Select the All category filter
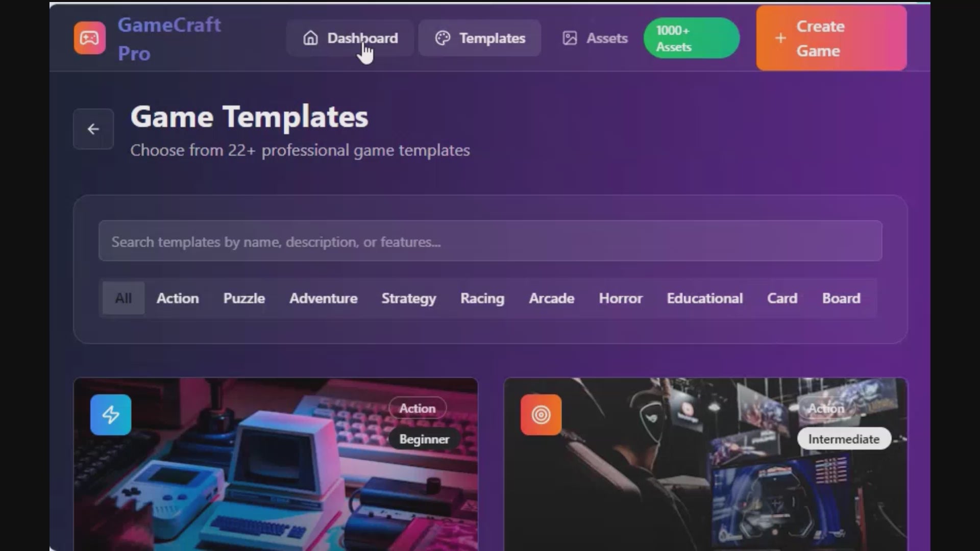 pyautogui.click(x=123, y=298)
